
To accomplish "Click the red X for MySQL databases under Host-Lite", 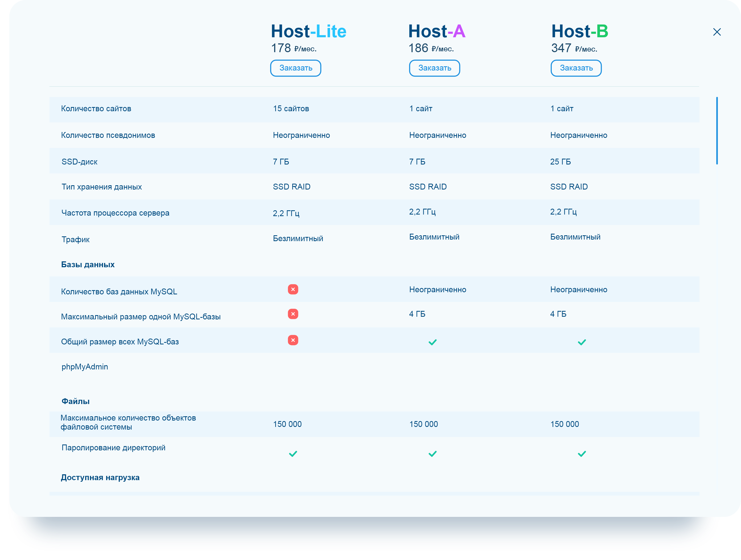I will [x=293, y=289].
